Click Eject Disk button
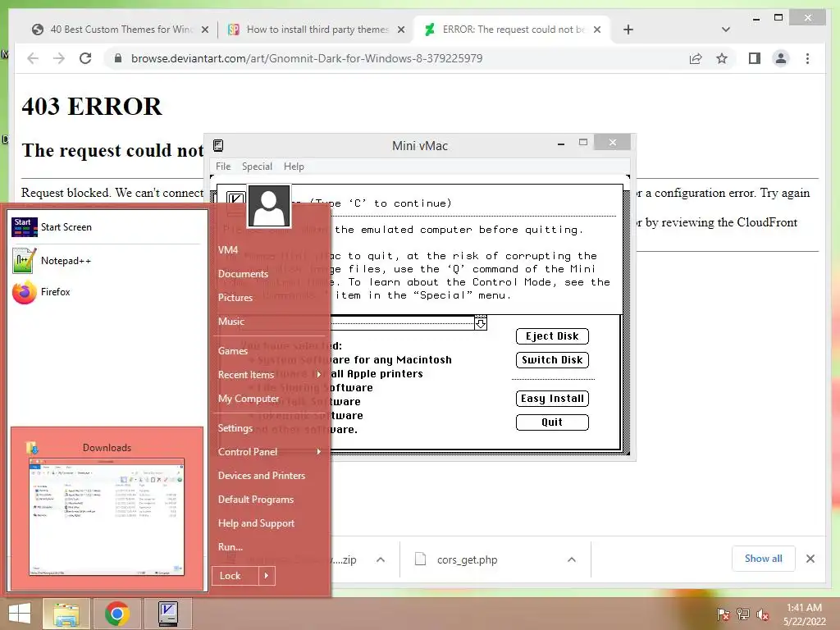The height and width of the screenshot is (630, 840). [552, 336]
